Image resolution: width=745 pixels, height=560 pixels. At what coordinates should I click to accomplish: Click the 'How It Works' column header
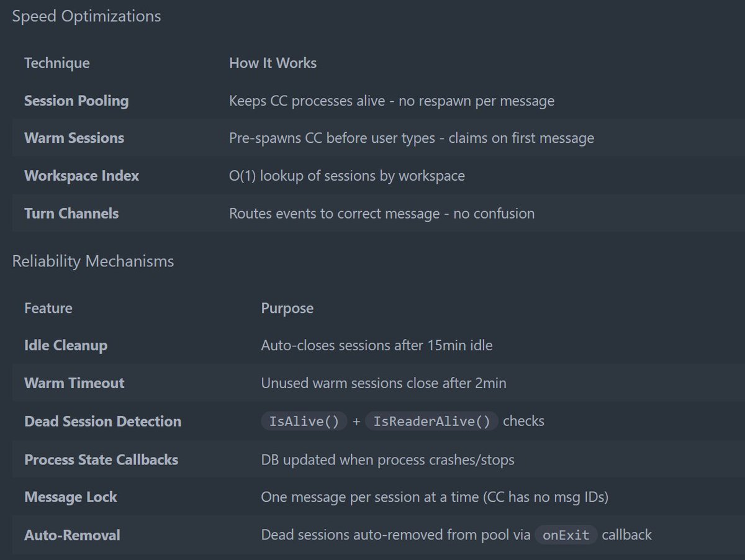click(x=273, y=63)
